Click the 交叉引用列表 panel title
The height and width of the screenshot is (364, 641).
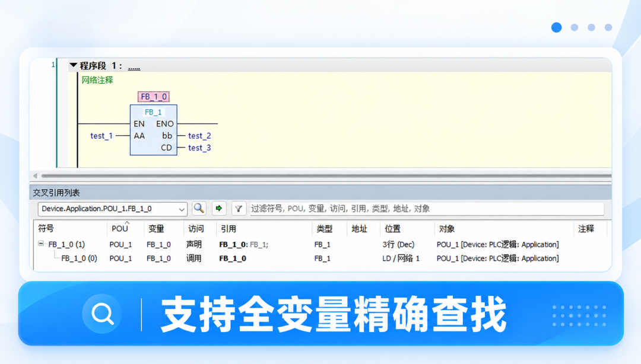point(56,193)
